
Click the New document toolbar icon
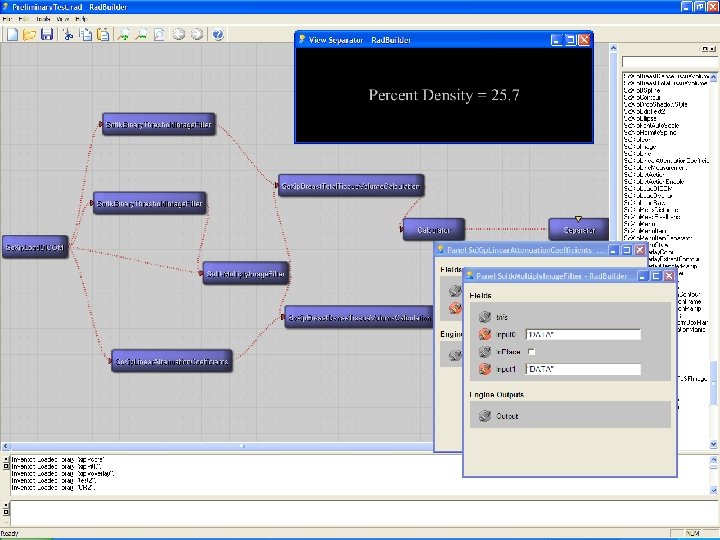click(x=11, y=34)
